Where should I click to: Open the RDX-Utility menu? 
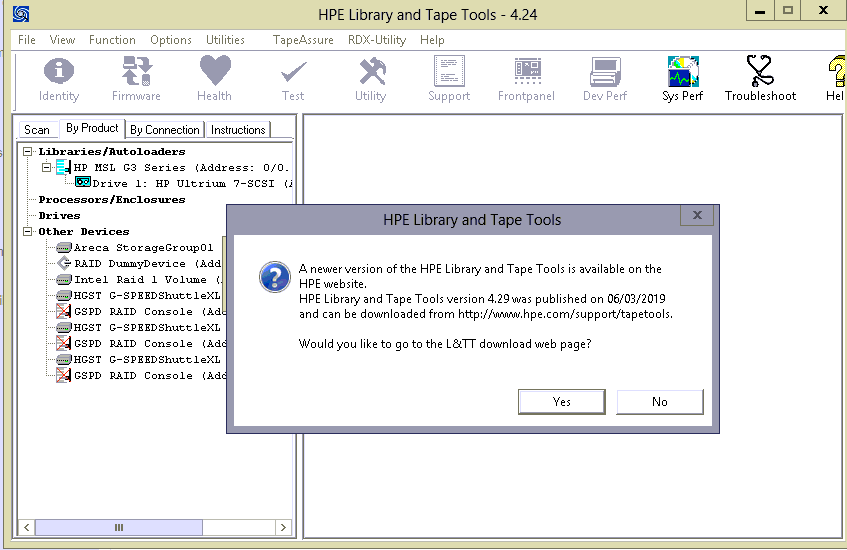tap(377, 40)
